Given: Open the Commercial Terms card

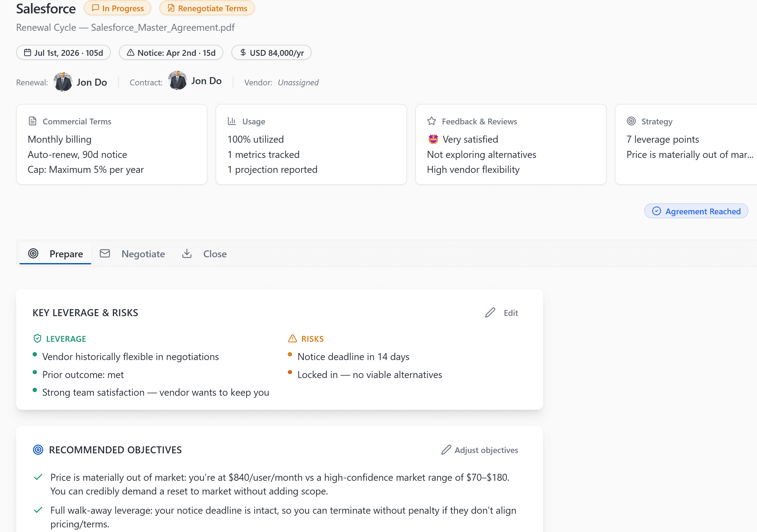Looking at the screenshot, I should pyautogui.click(x=112, y=145).
